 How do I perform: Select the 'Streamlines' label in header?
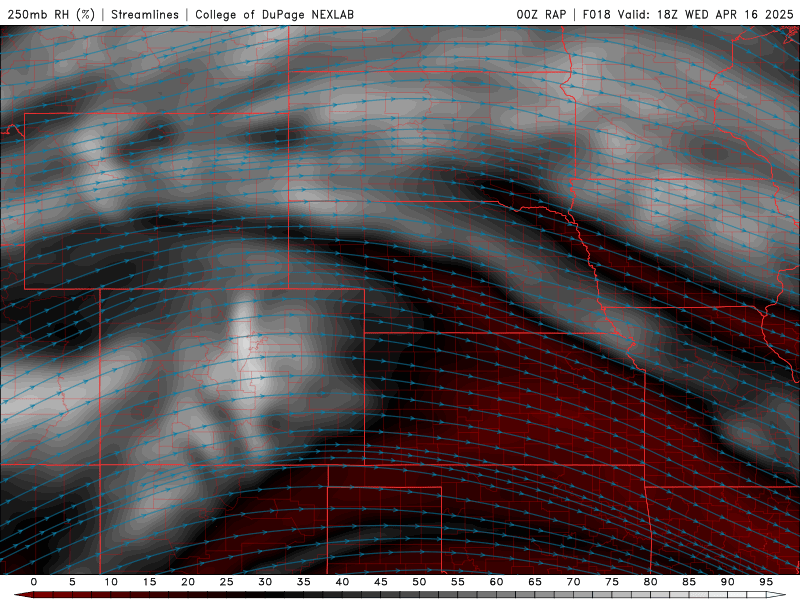(x=145, y=14)
